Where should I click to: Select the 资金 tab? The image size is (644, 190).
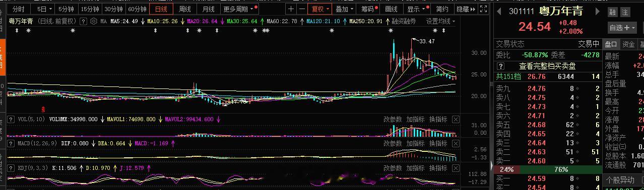[x=628, y=44]
